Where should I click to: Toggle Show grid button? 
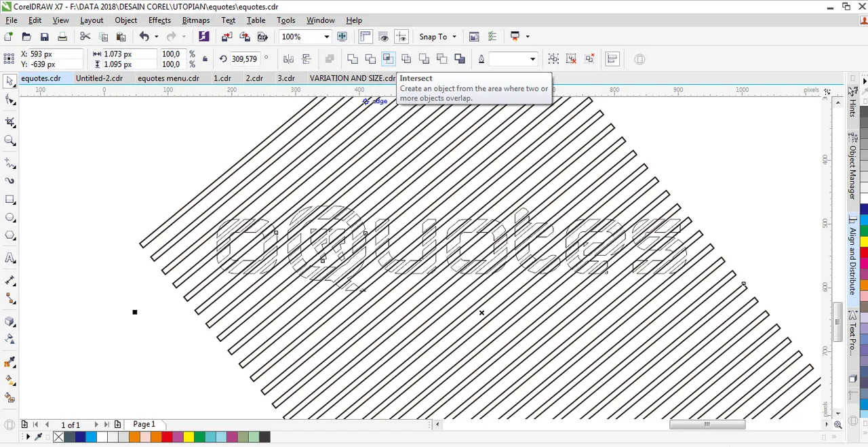[384, 37]
